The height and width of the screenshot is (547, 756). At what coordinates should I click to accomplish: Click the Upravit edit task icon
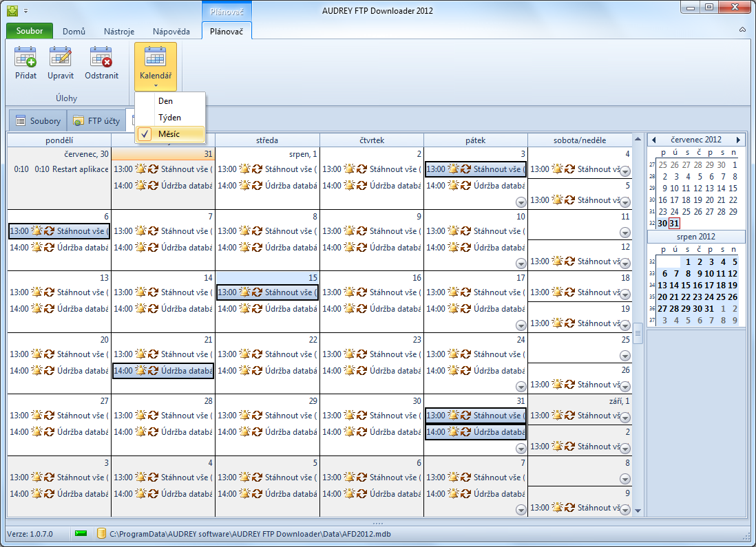pyautogui.click(x=61, y=57)
